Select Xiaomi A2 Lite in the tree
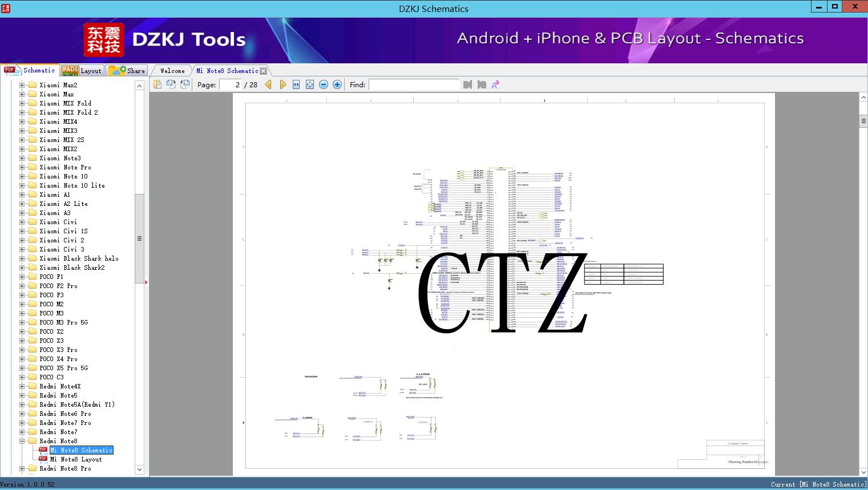 pyautogui.click(x=63, y=204)
